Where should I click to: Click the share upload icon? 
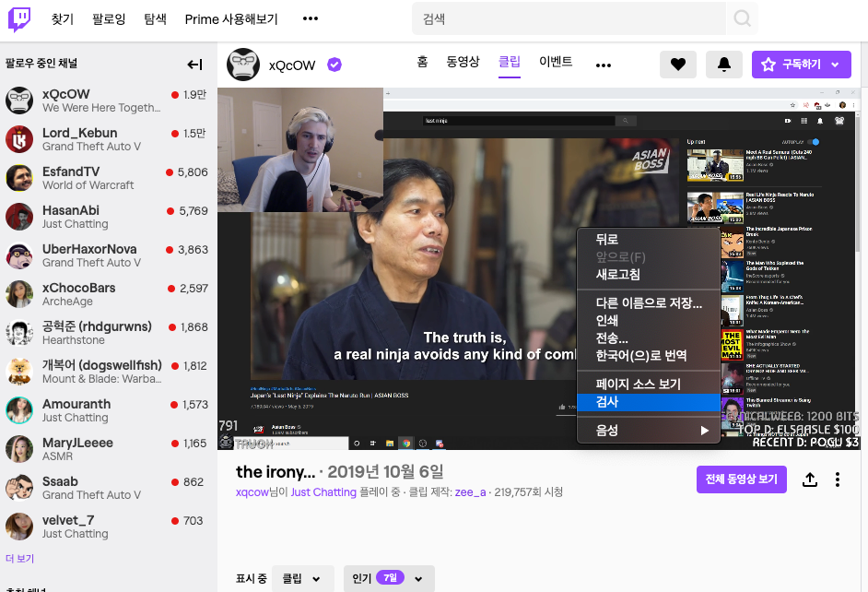[810, 479]
